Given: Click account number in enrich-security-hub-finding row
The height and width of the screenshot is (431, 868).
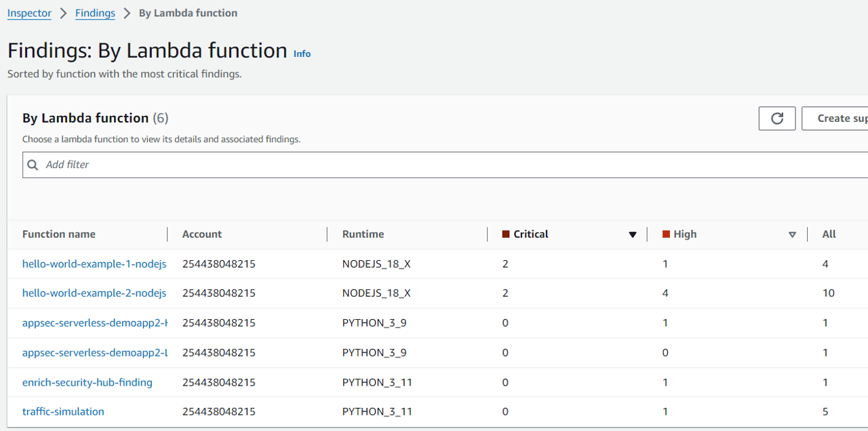Looking at the screenshot, I should (x=219, y=382).
